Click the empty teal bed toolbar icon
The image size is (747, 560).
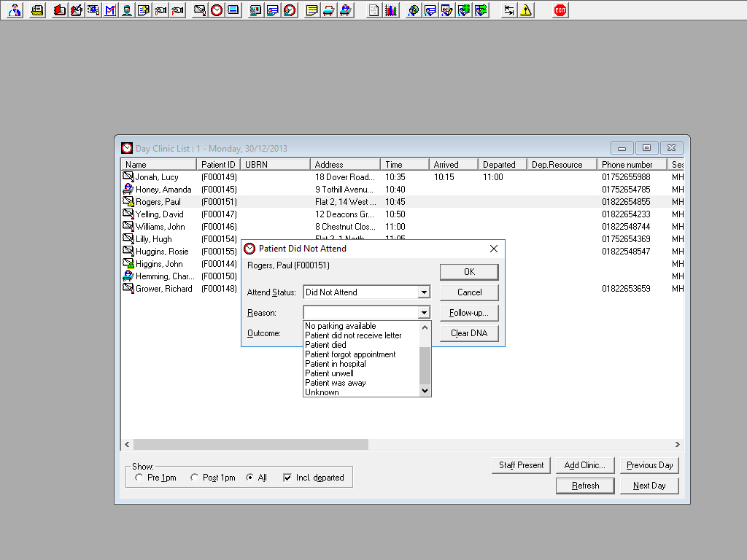coord(328,10)
